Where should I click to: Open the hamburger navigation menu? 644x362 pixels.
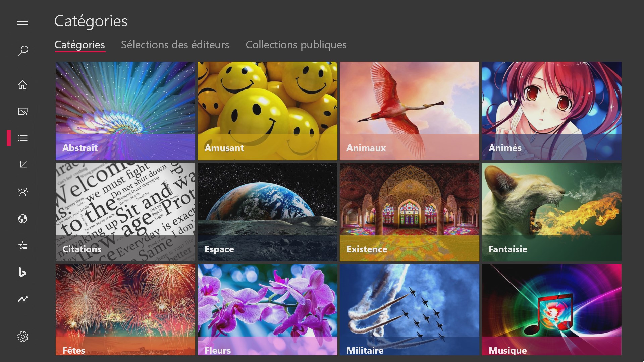coord(23,22)
